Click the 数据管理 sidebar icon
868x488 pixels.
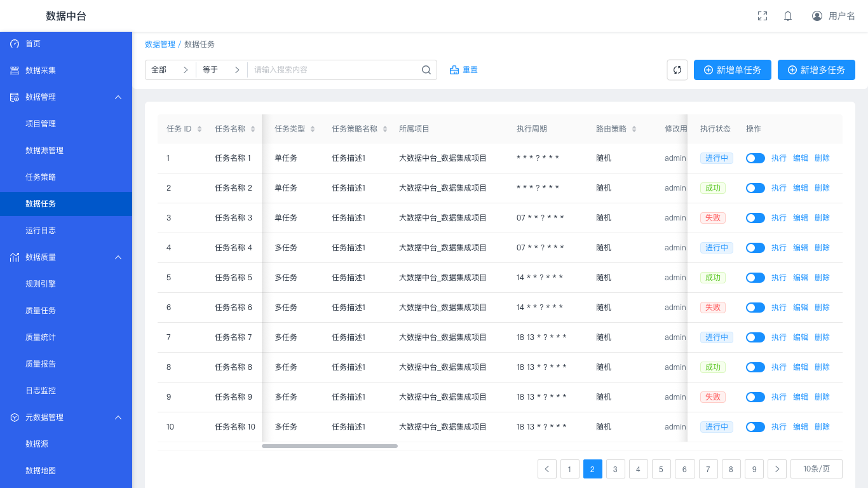(15, 97)
